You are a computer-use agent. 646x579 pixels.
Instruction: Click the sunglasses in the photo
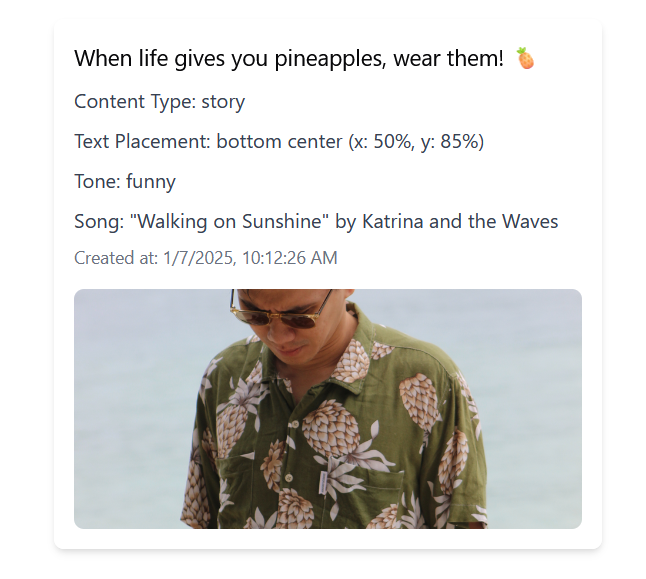click(x=282, y=312)
